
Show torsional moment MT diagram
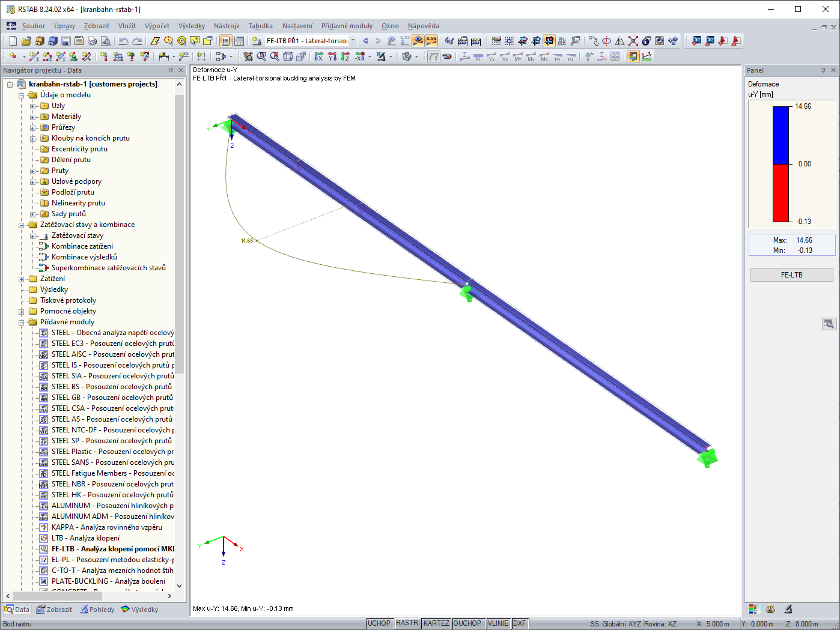pyautogui.click(x=518, y=56)
